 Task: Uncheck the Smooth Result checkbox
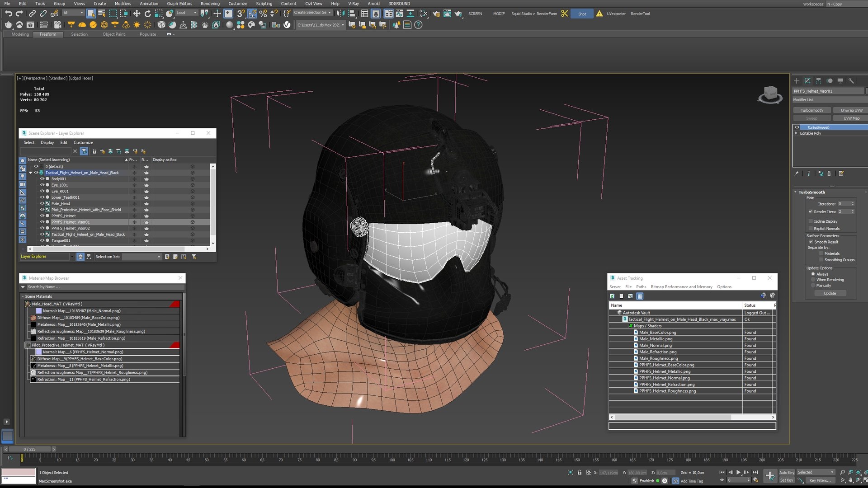pyautogui.click(x=811, y=242)
